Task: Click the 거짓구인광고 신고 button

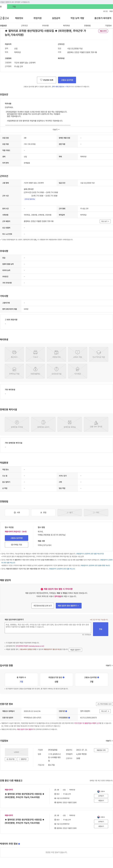Action: (x=104, y=704)
